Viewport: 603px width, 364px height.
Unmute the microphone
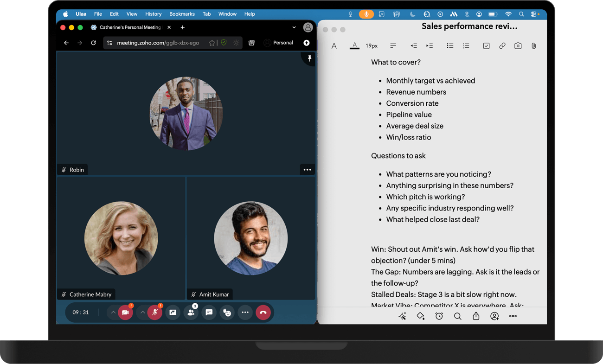click(155, 313)
